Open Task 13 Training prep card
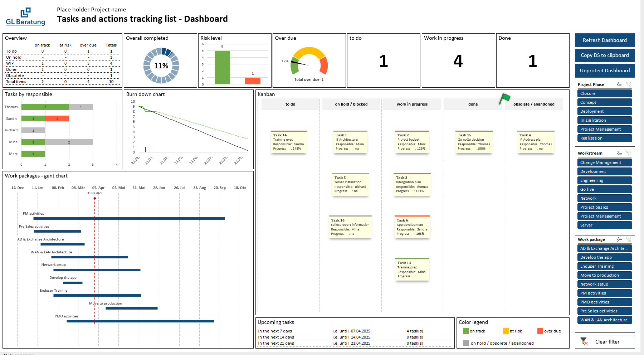This screenshot has width=644, height=355. coord(412,269)
